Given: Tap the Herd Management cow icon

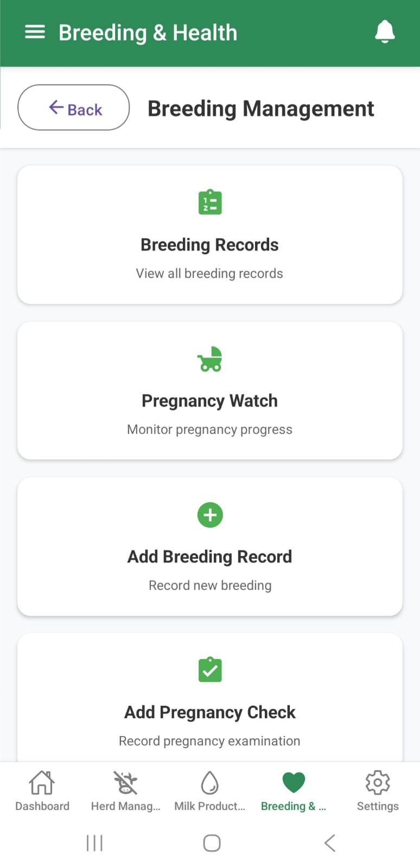Looking at the screenshot, I should pos(125,782).
